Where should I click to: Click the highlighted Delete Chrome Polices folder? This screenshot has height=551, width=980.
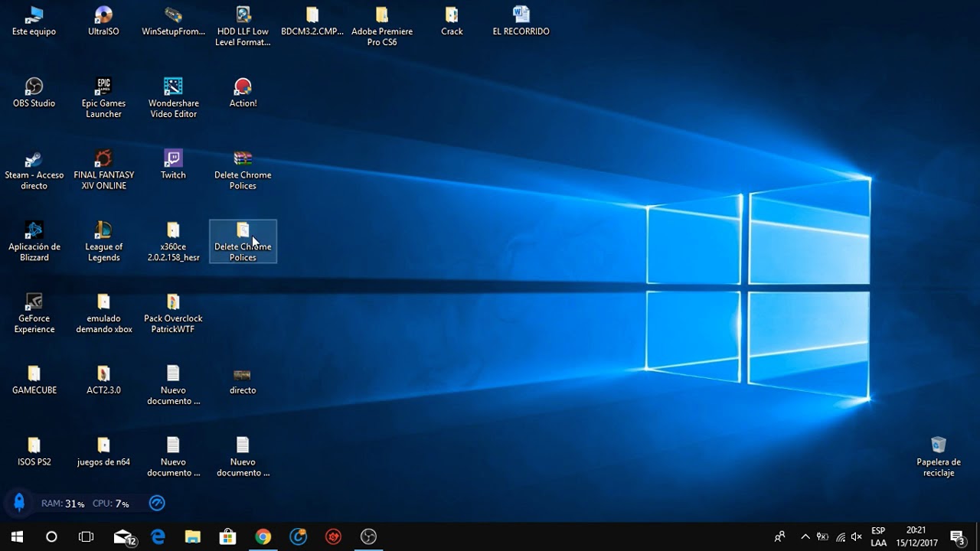point(243,242)
